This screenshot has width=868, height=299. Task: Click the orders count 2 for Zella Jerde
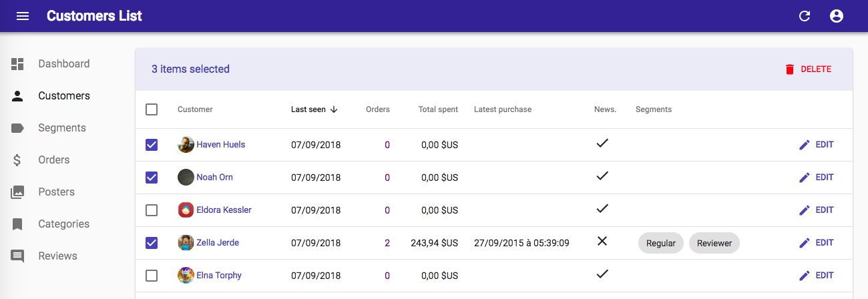pyautogui.click(x=387, y=243)
